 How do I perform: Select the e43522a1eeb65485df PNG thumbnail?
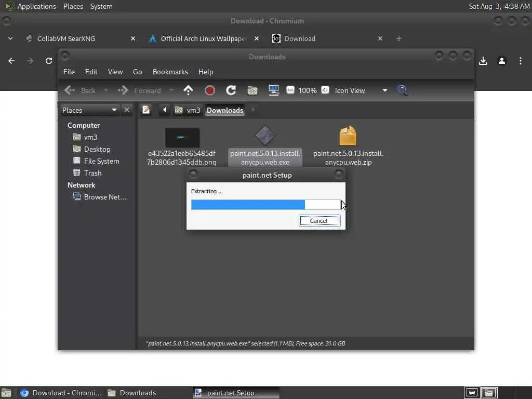[182, 137]
